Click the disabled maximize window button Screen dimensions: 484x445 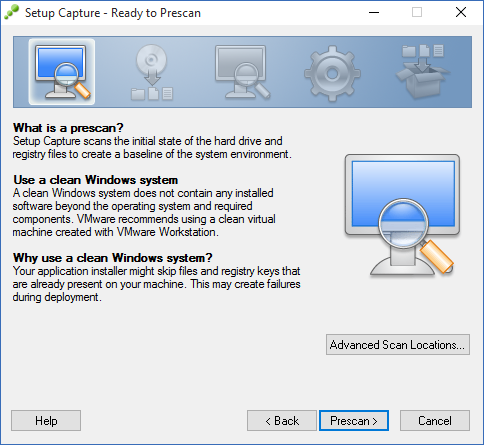coord(417,13)
